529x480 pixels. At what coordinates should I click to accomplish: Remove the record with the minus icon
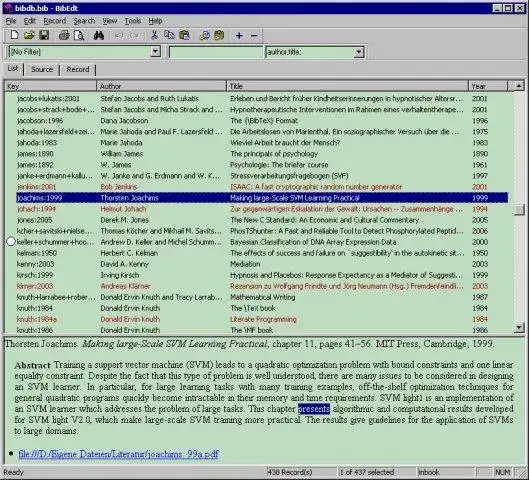[254, 35]
